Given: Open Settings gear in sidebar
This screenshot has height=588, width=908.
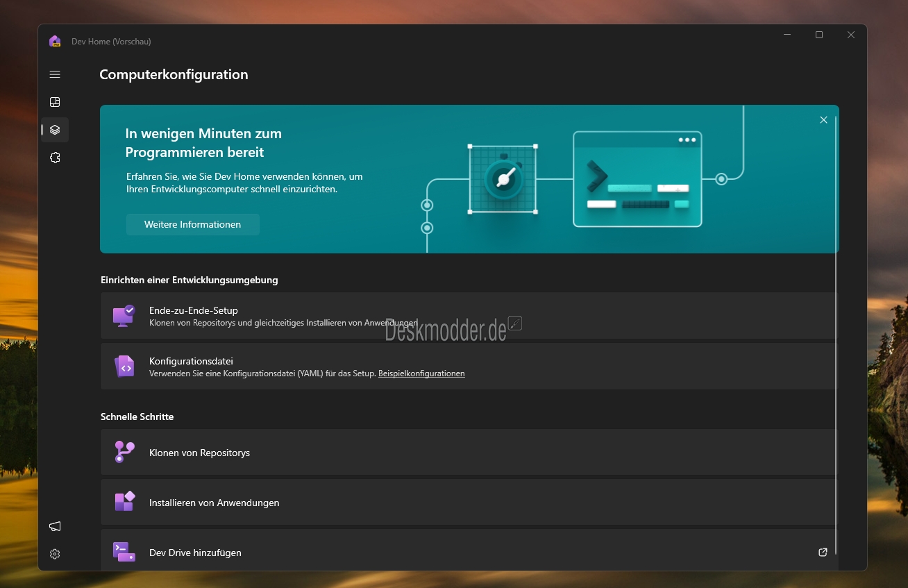Looking at the screenshot, I should [x=55, y=554].
